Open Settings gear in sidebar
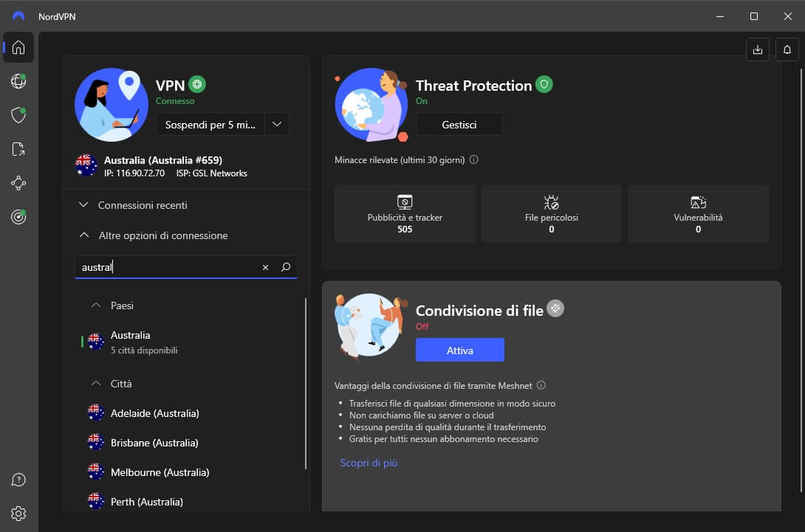The image size is (805, 532). (18, 514)
